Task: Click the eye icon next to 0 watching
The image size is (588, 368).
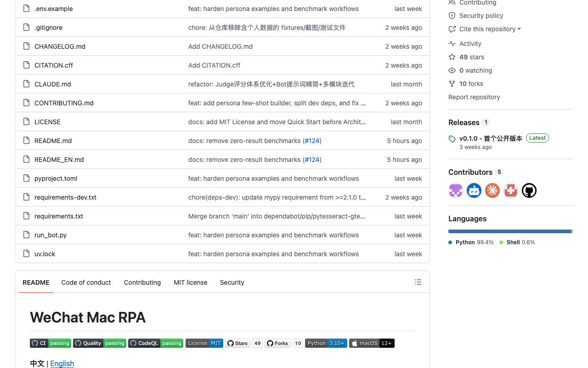Action: (452, 70)
